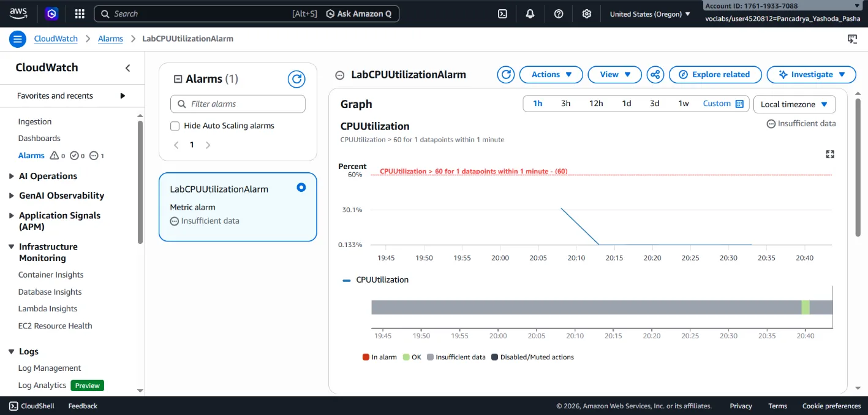This screenshot has width=868, height=415.
Task: Go to previous alarms page
Action: (x=176, y=145)
